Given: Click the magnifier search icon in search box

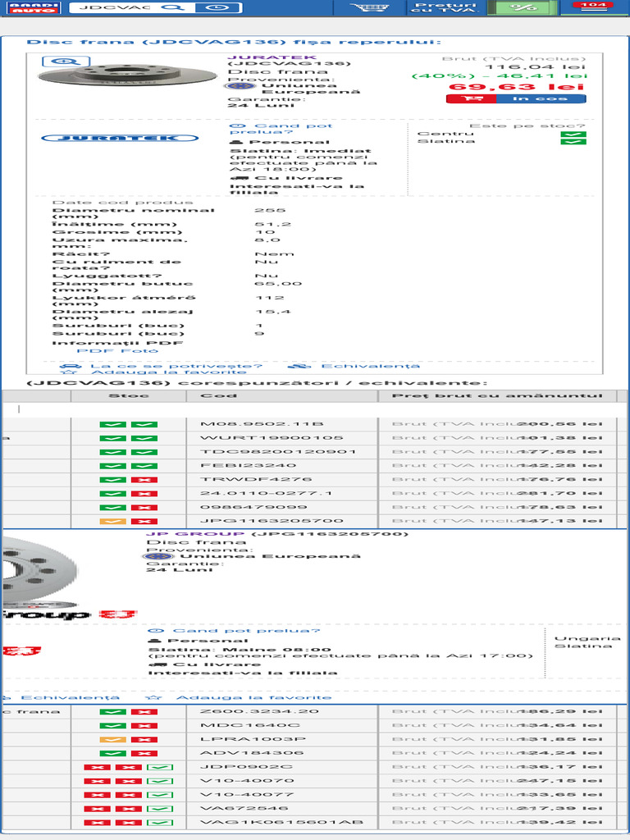Looking at the screenshot, I should [x=173, y=7].
